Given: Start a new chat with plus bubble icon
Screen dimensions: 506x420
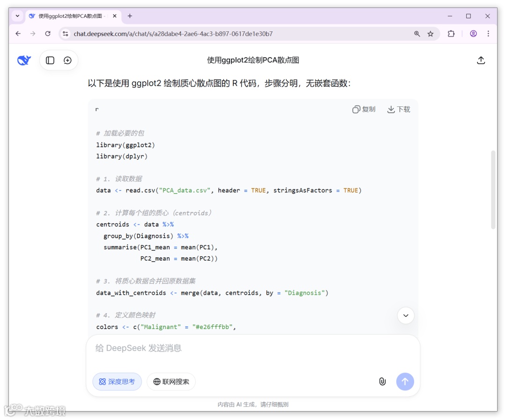Looking at the screenshot, I should 67,60.
